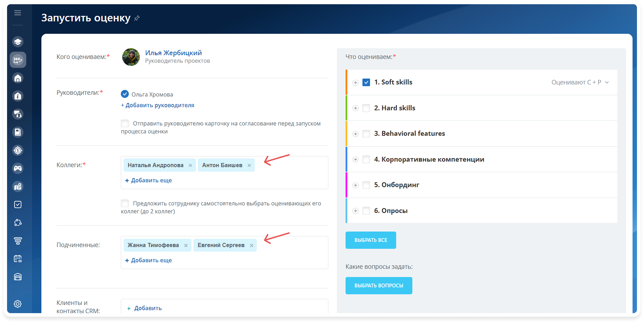This screenshot has height=323, width=644.
Task: Toggle manager Ольга Хромова selection
Action: click(x=125, y=94)
